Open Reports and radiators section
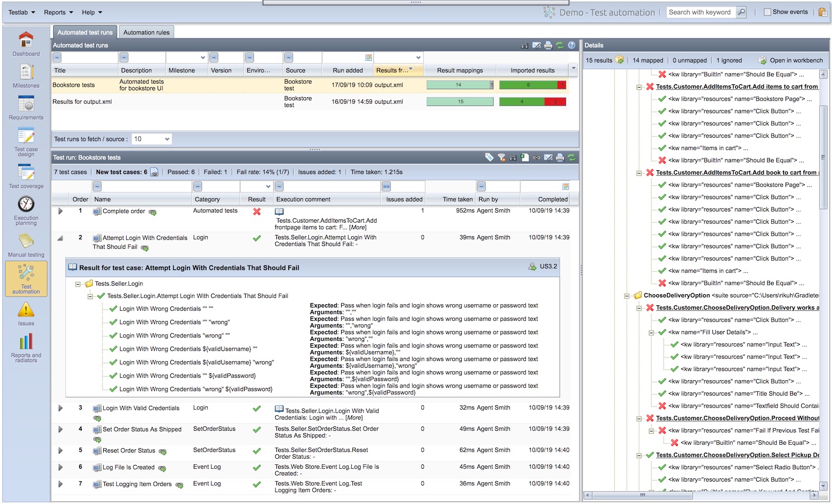This screenshot has width=832, height=504. pos(26,348)
